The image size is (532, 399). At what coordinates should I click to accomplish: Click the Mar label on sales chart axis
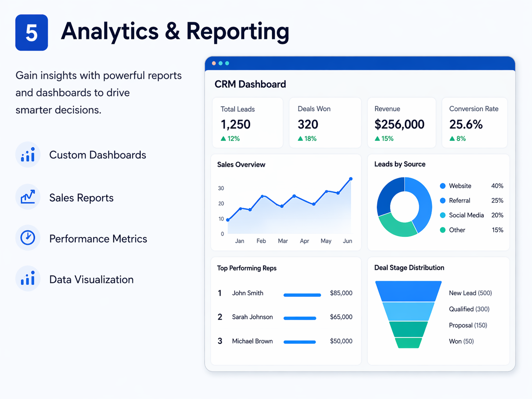coord(283,241)
